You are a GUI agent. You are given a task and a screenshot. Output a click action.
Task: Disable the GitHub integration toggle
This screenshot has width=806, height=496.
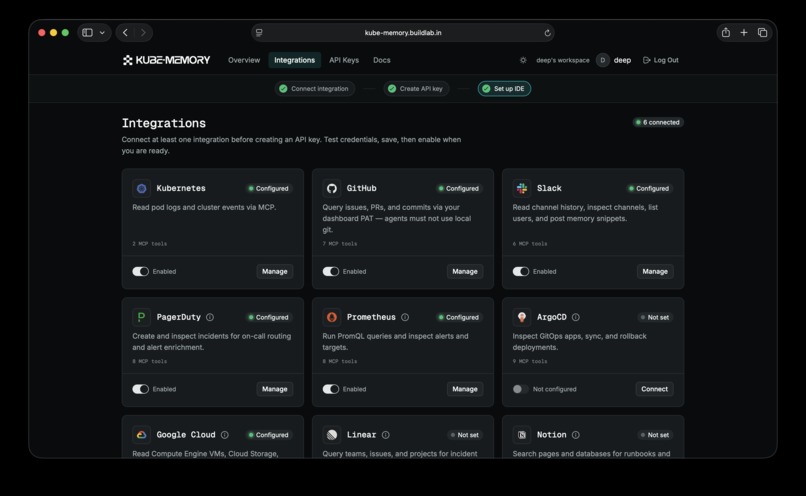[331, 271]
